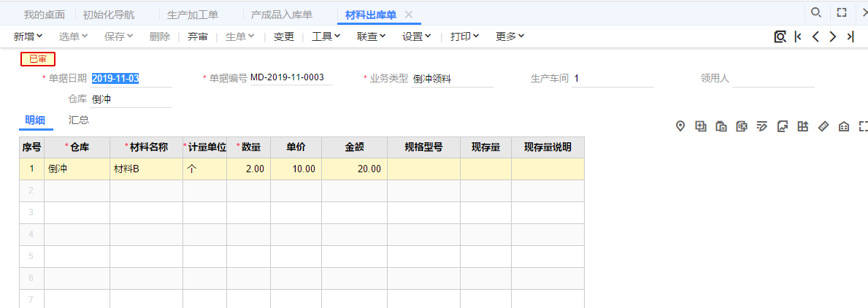868x308 pixels.
Task: Click the chart edit icon above grid
Action: (783, 126)
